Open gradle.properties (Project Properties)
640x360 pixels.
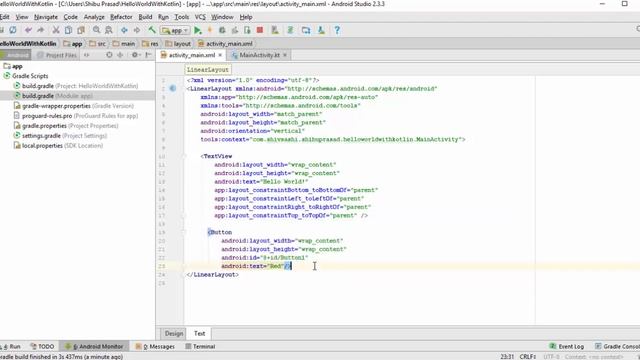pos(66,126)
